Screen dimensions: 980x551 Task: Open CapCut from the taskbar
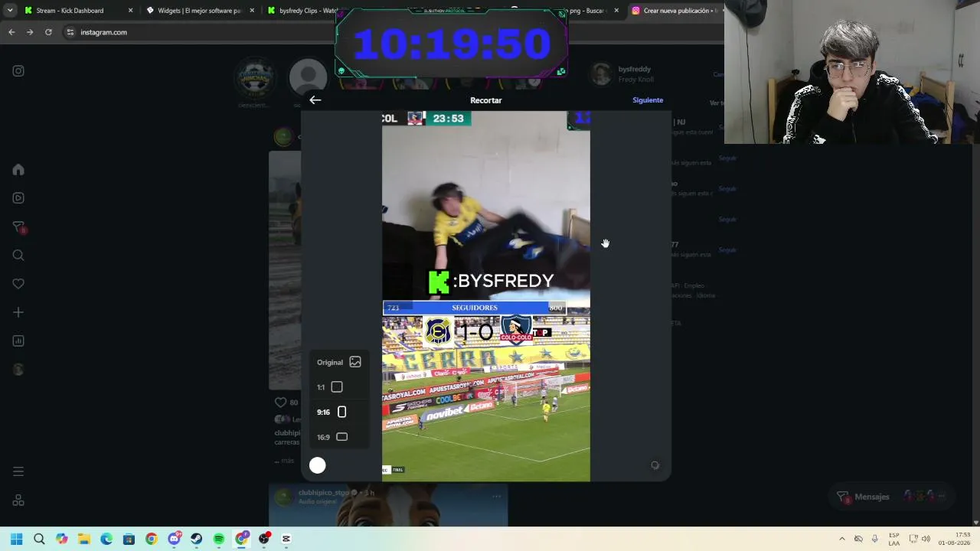[286, 539]
